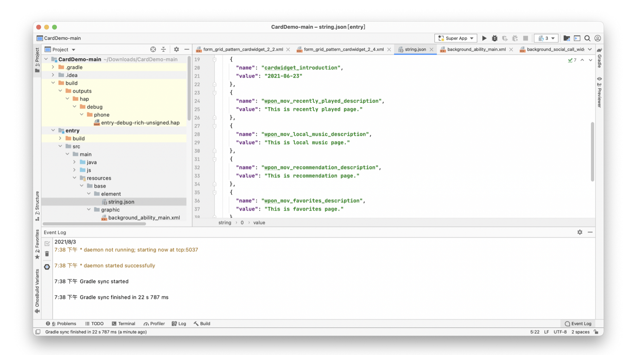Click the Stop square button

(525, 38)
